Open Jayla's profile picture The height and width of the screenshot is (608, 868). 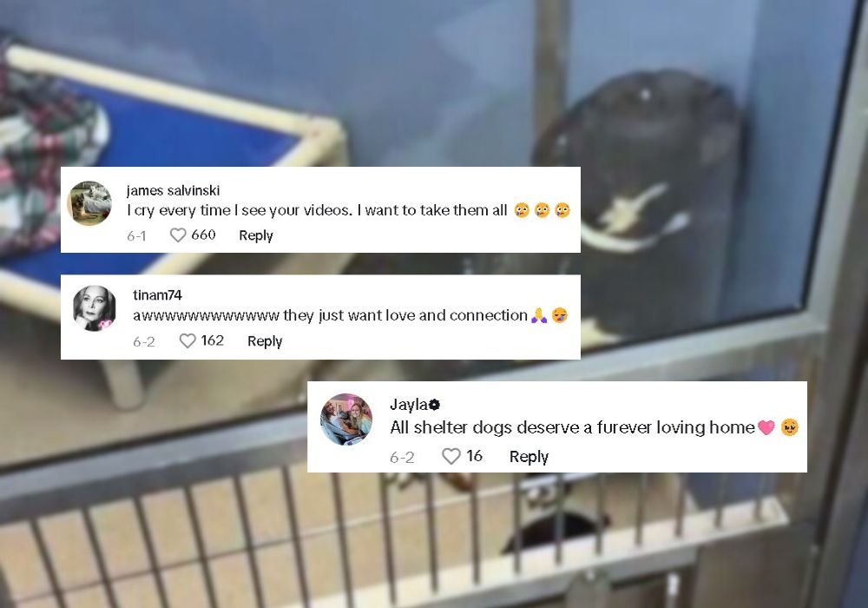pos(346,420)
